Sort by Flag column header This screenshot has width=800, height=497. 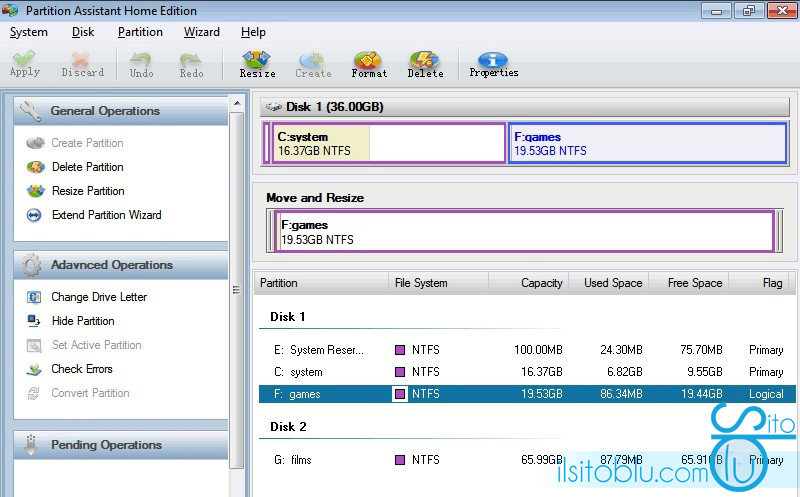pos(759,283)
